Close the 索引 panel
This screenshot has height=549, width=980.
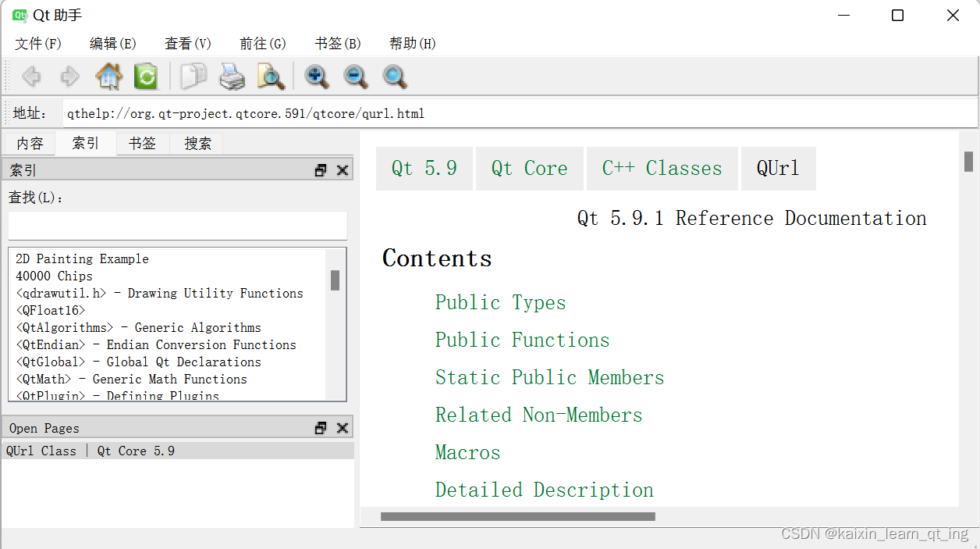pos(342,170)
